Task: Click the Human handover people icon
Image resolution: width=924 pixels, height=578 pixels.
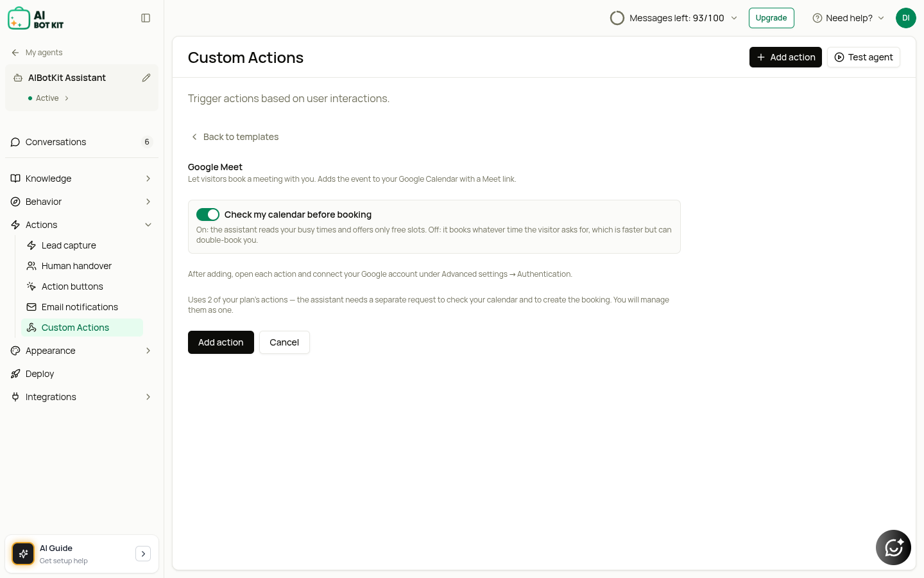Action: click(31, 266)
